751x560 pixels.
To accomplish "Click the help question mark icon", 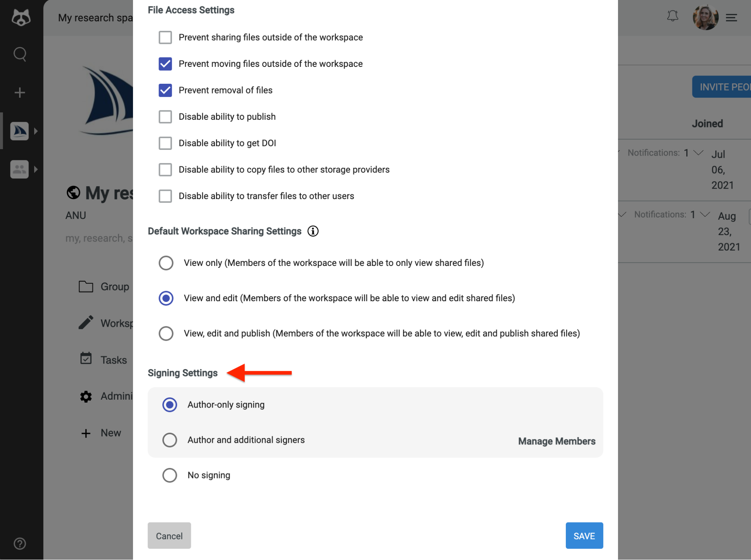I will (x=19, y=543).
